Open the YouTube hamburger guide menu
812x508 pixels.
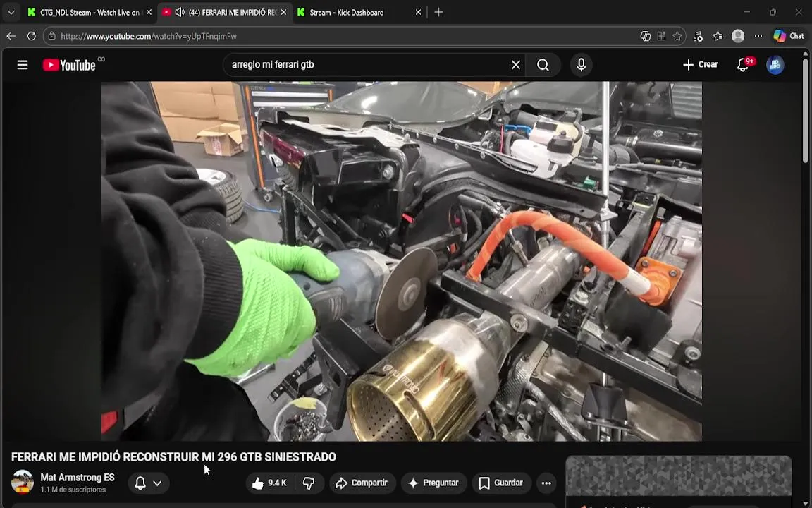(23, 65)
